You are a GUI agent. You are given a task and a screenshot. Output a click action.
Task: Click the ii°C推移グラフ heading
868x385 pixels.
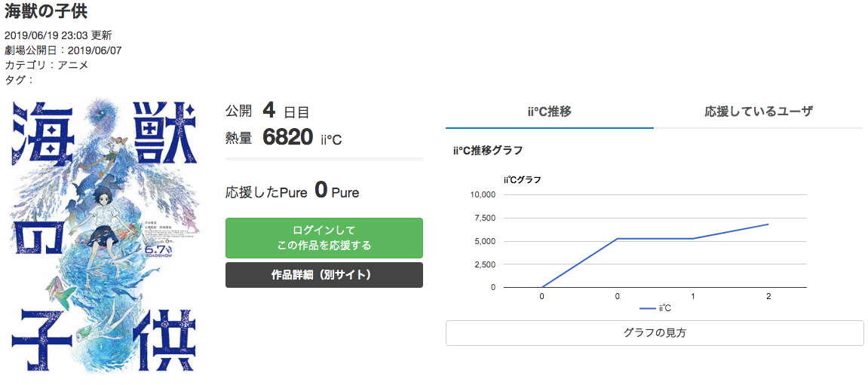pyautogui.click(x=488, y=150)
